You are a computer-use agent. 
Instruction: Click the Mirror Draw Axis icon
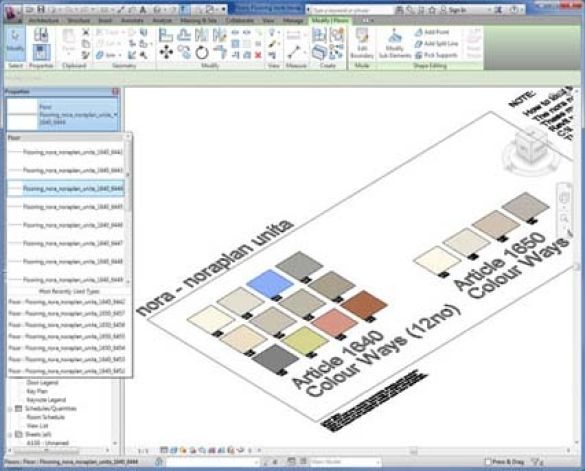pyautogui.click(x=220, y=35)
